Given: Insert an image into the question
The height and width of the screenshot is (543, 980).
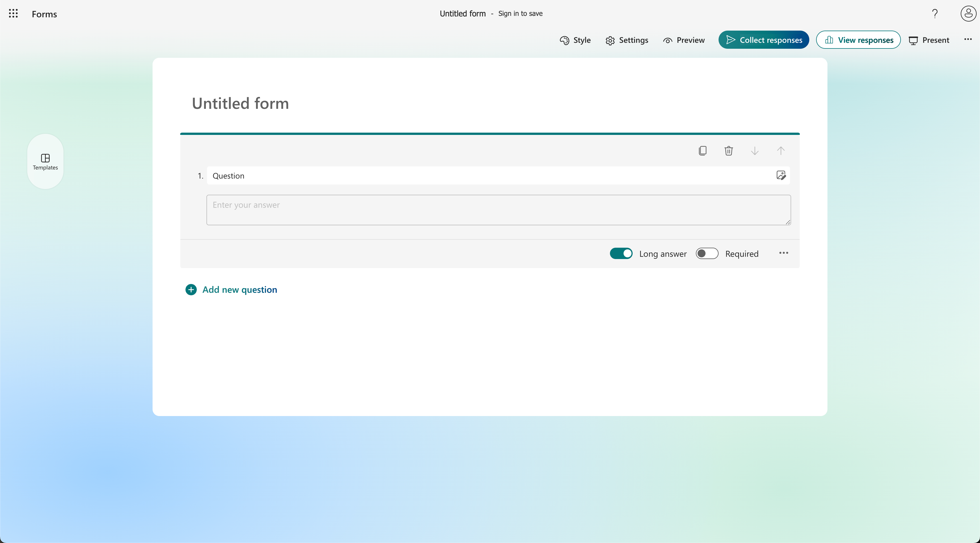Looking at the screenshot, I should (781, 175).
